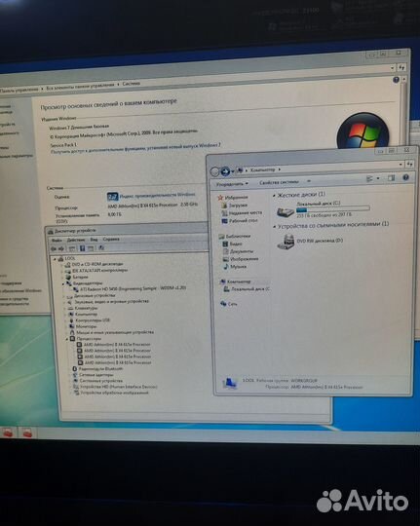The height and width of the screenshot is (526, 420).
Task: Open the toolbar overflow chevron after Свойства системы
Action: click(x=309, y=181)
